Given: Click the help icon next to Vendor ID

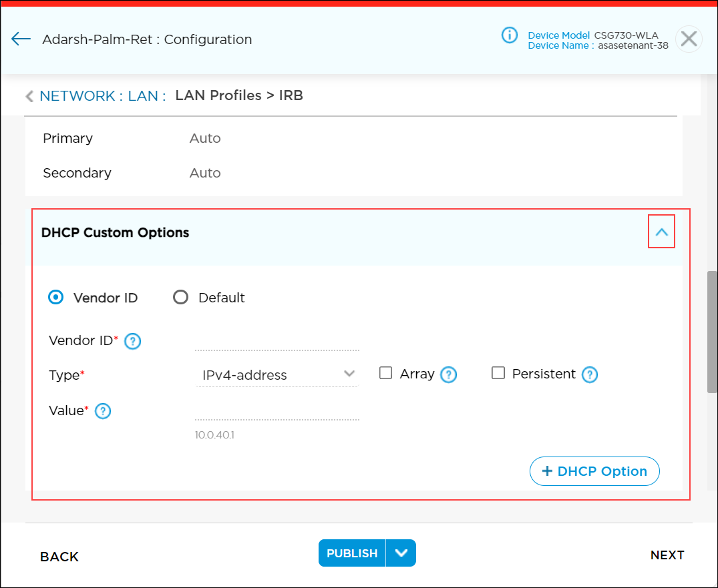Looking at the screenshot, I should pos(132,341).
